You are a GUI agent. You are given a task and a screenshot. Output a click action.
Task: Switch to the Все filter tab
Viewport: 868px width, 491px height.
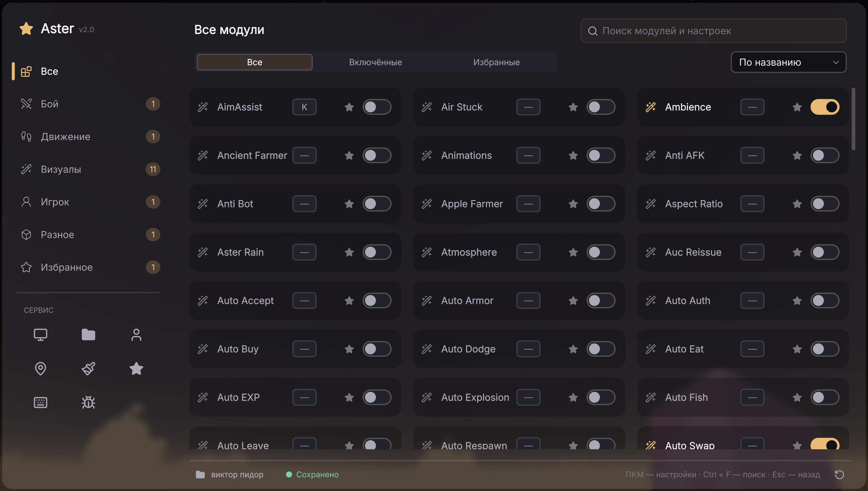(254, 62)
